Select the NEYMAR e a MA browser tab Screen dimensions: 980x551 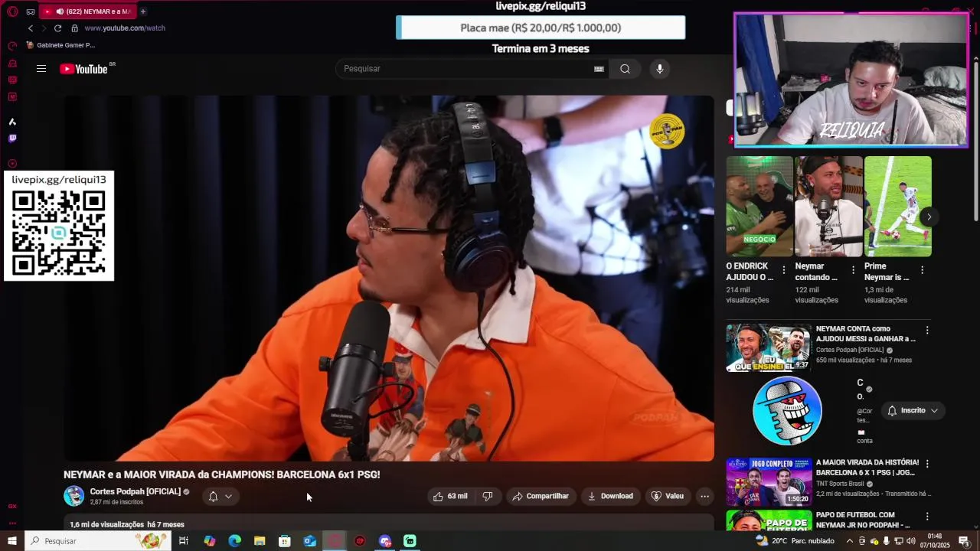point(87,11)
